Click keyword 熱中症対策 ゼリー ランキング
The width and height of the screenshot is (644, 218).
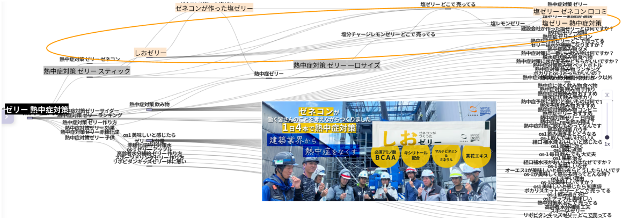(x=90, y=115)
